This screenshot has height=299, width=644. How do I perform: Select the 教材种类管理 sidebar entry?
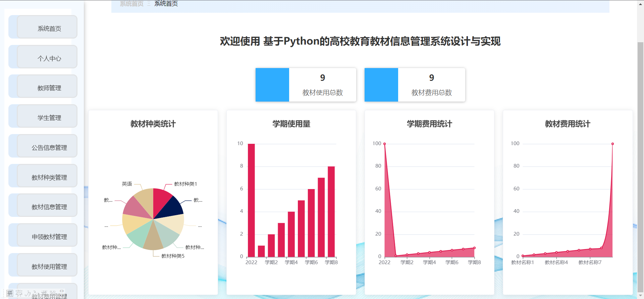click(47, 176)
